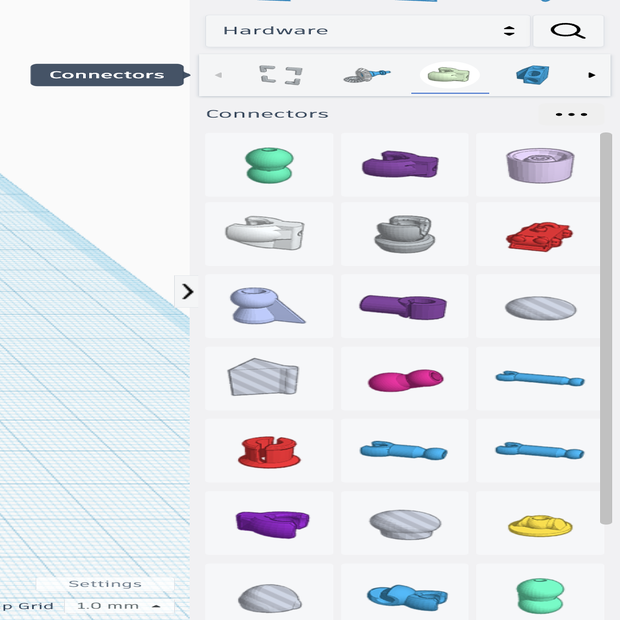Choose the yellow connector shape
The image size is (620, 620).
(x=539, y=523)
